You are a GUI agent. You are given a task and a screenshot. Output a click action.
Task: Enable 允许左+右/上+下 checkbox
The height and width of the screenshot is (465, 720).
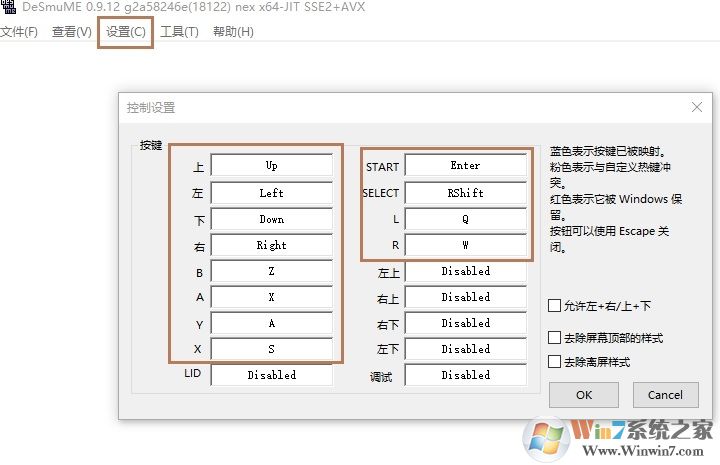[554, 305]
